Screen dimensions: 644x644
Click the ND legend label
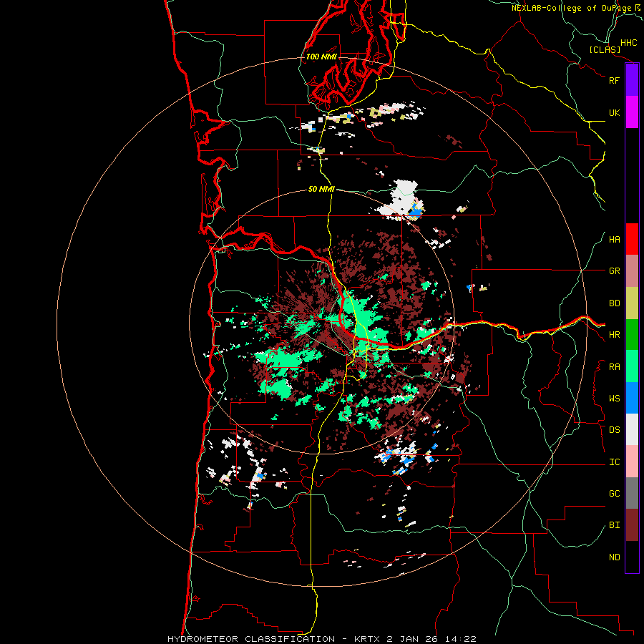click(614, 557)
